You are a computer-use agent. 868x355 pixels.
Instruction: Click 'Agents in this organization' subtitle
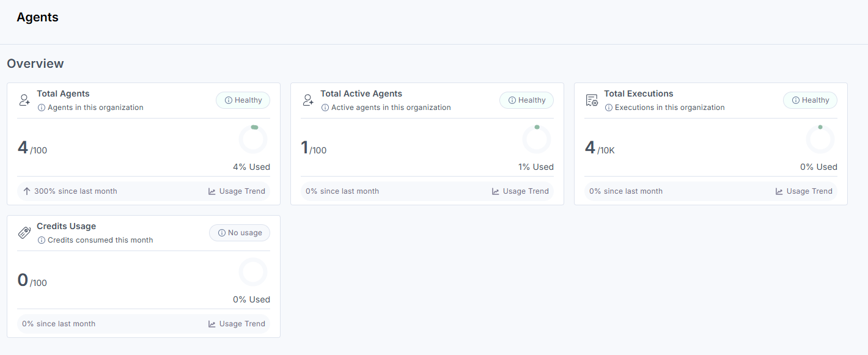tap(95, 108)
